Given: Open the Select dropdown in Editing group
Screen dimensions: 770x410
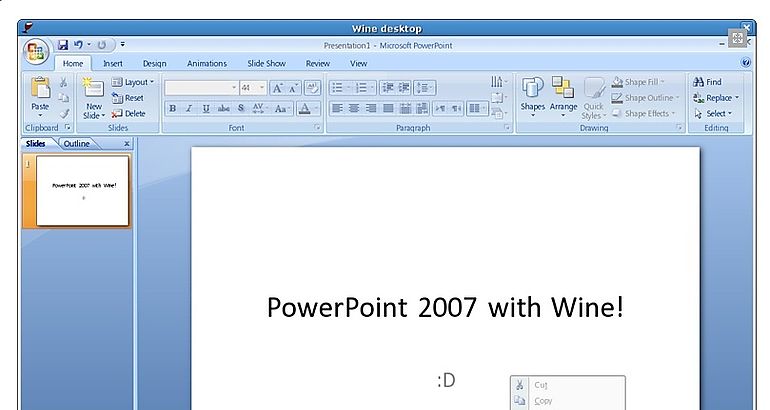Looking at the screenshot, I should [x=716, y=114].
